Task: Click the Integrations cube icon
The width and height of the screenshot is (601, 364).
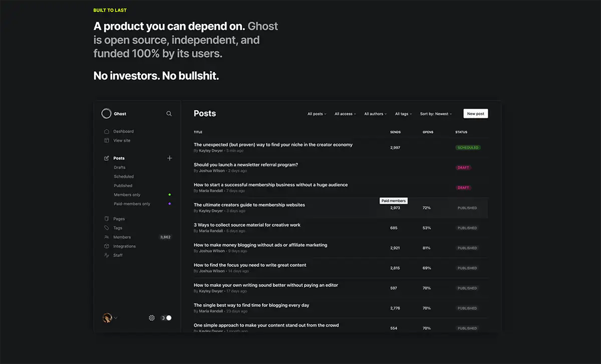Action: [x=106, y=246]
